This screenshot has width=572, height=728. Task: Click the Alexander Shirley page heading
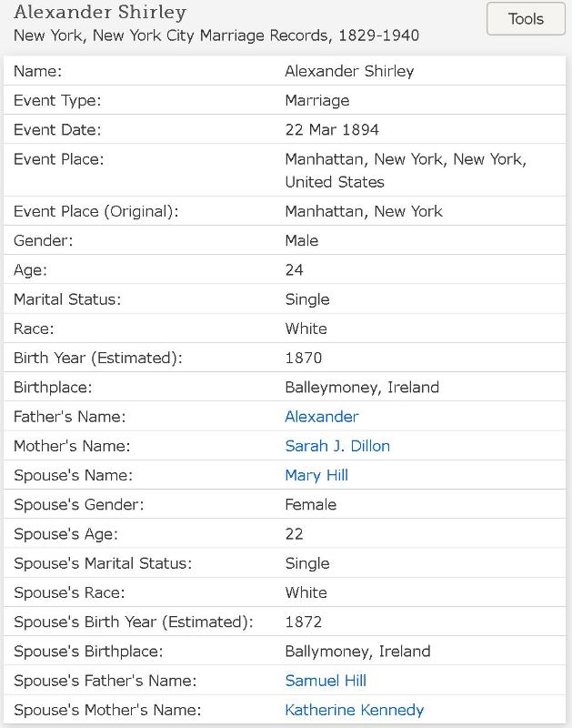click(x=100, y=13)
